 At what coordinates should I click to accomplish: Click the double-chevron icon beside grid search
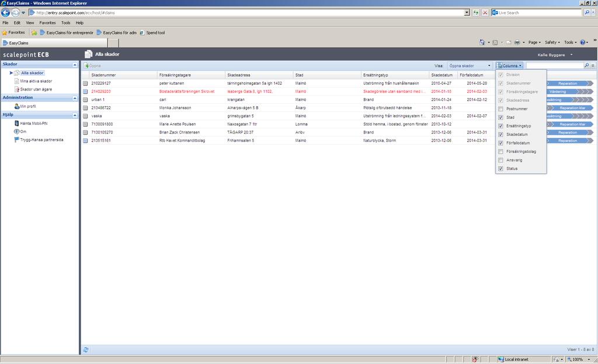(x=593, y=65)
